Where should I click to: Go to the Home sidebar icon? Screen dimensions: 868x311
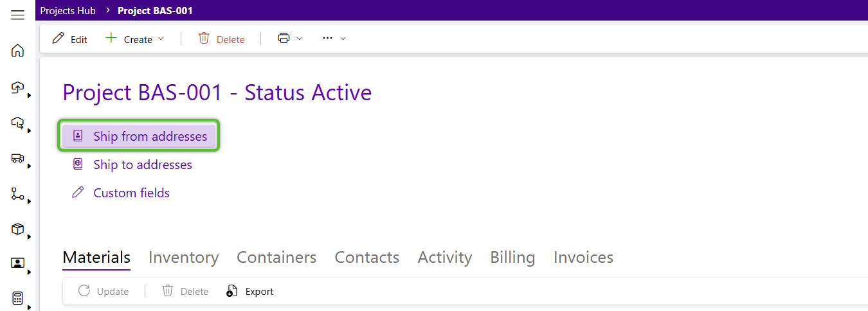coord(17,51)
